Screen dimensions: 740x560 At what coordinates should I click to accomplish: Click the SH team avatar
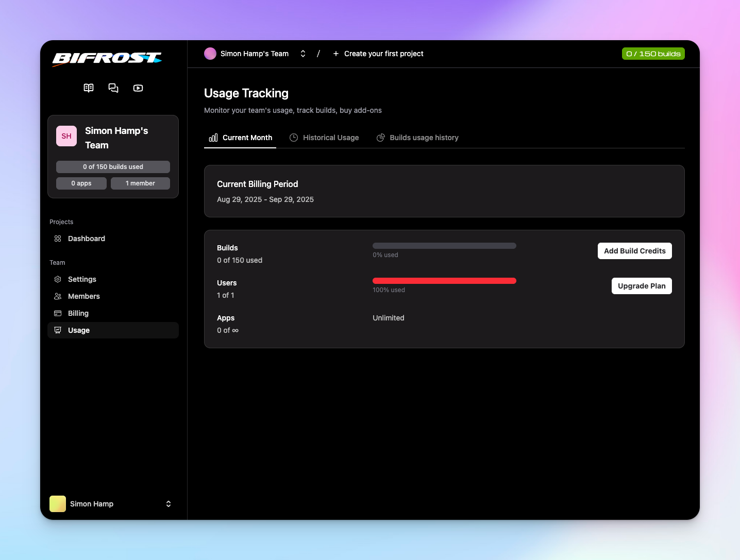[x=66, y=136]
